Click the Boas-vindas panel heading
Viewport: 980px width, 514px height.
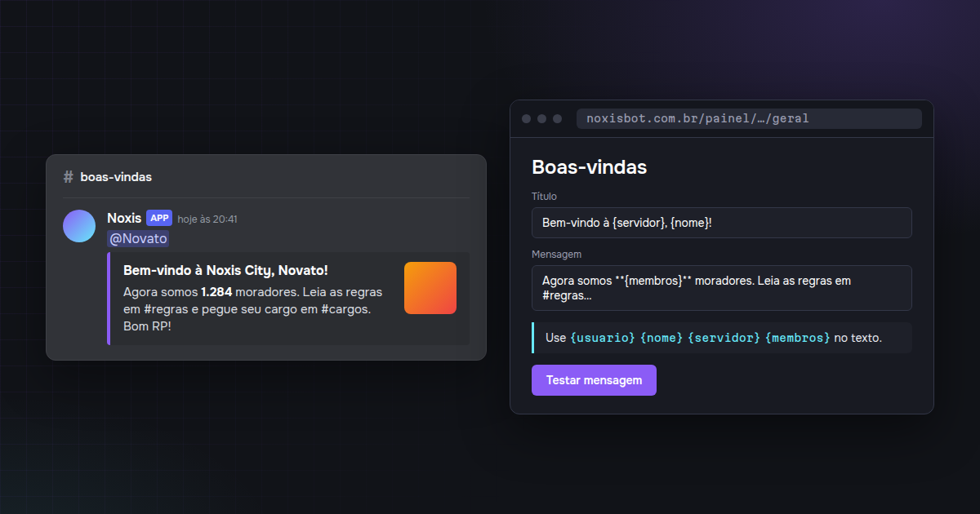point(590,167)
